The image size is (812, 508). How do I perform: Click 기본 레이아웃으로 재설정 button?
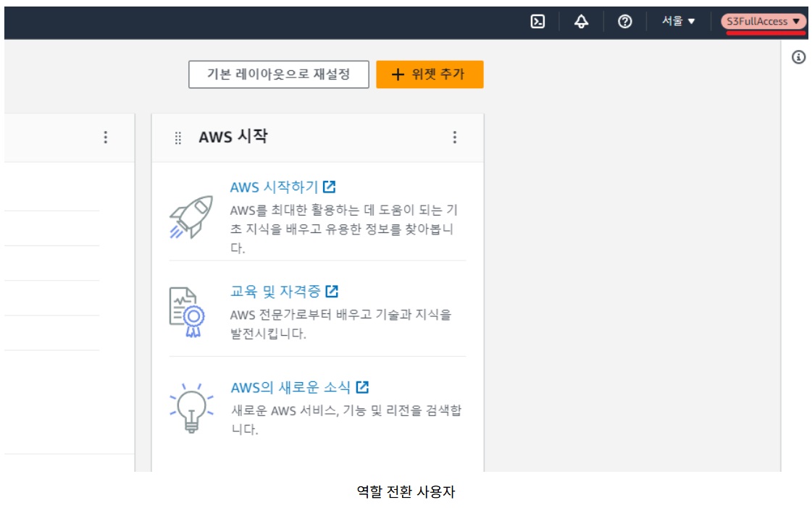coord(279,75)
